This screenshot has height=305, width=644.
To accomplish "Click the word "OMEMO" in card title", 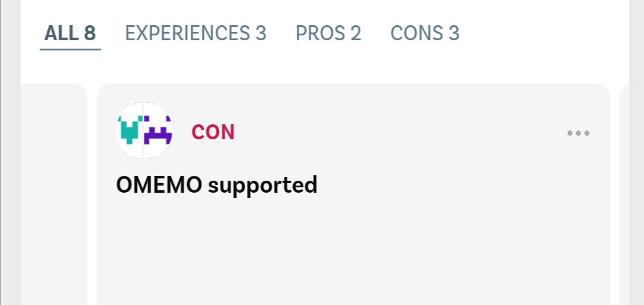I will pos(159,185).
